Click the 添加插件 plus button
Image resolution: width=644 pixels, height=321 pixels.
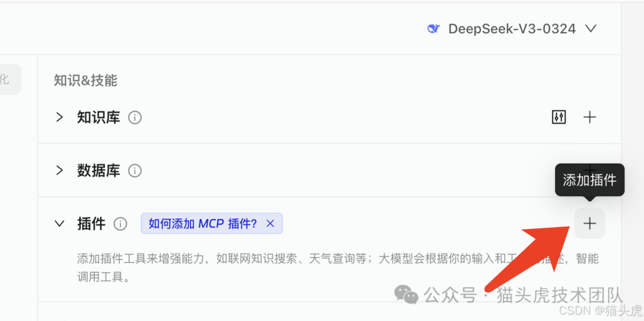(x=590, y=223)
